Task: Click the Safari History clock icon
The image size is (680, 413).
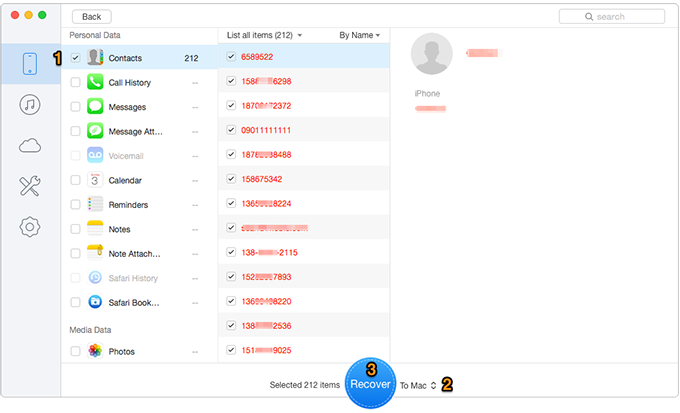Action: point(95,277)
